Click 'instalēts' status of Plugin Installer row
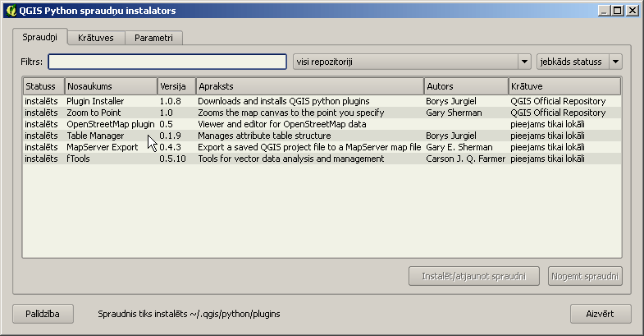 (41, 101)
